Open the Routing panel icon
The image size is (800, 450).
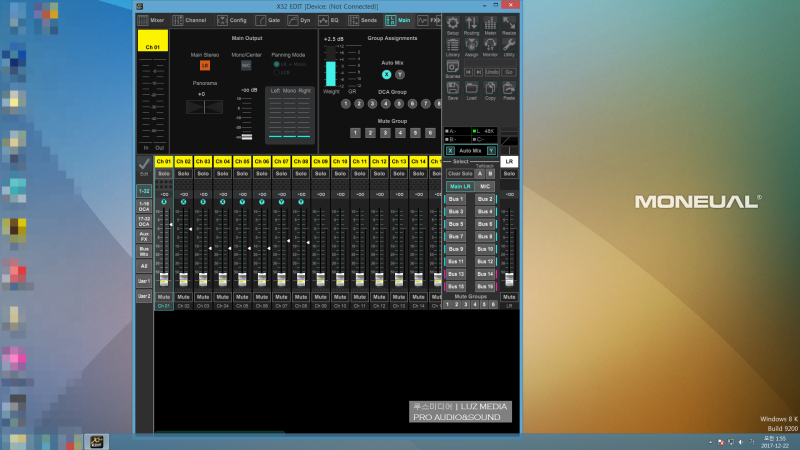[x=471, y=23]
